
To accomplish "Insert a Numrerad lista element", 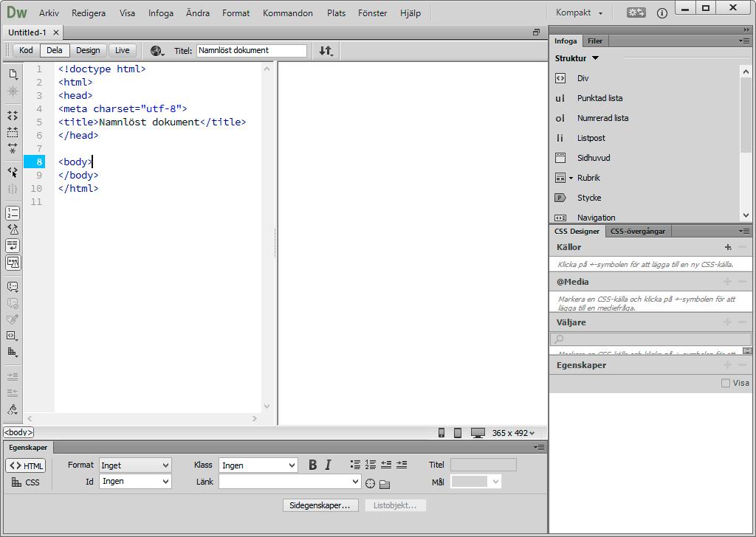I will [x=602, y=118].
